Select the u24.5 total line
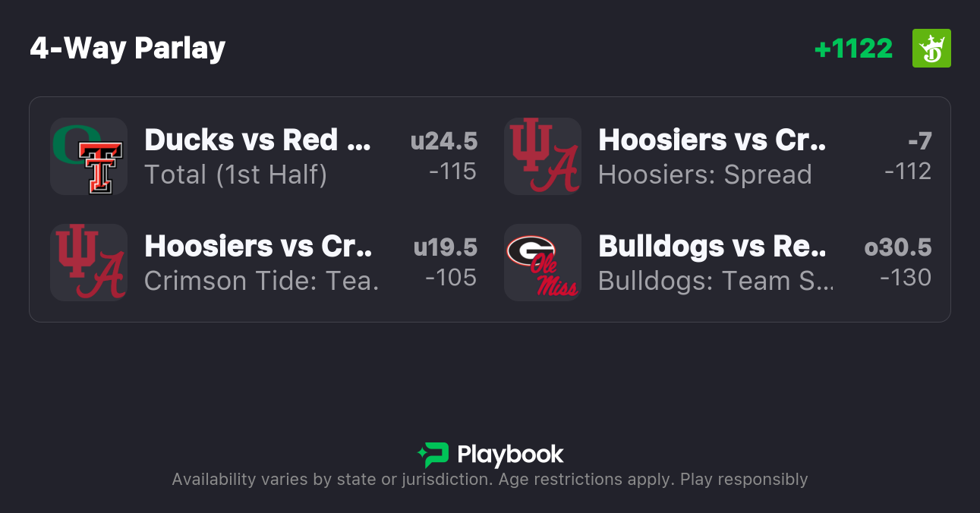The width and height of the screenshot is (980, 513). [x=444, y=141]
